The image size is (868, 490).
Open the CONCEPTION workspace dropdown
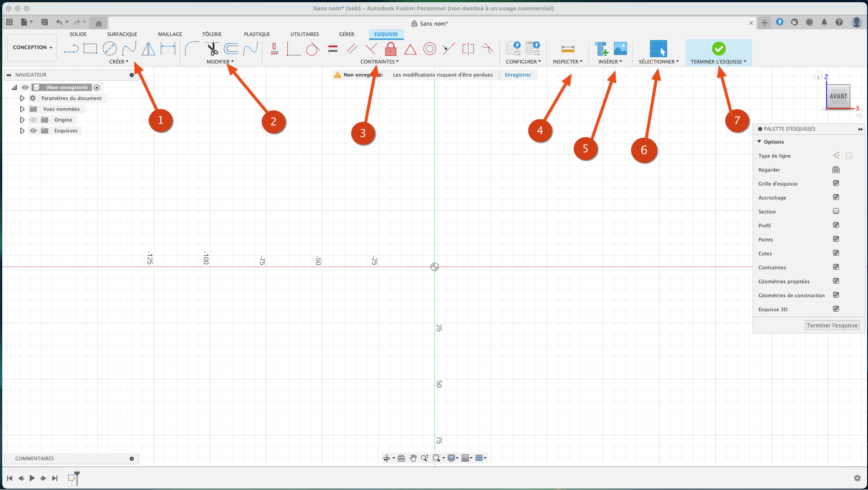pyautogui.click(x=32, y=47)
